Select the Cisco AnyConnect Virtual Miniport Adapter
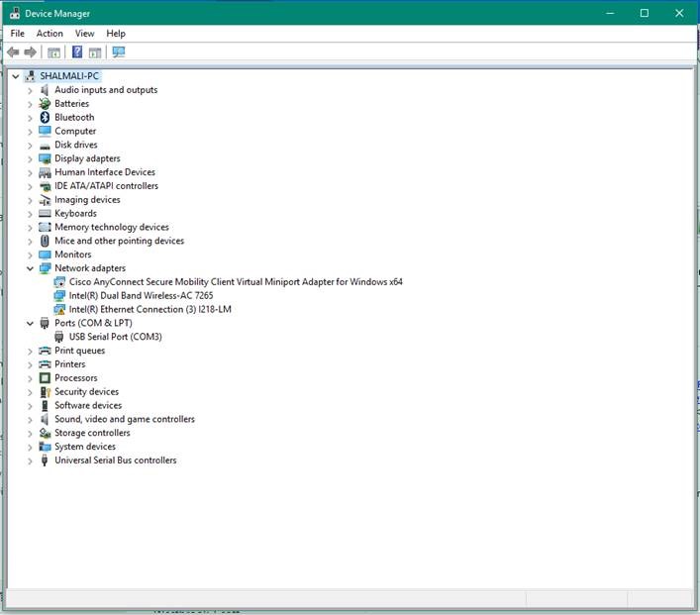Image resolution: width=700 pixels, height=615 pixels. [236, 281]
